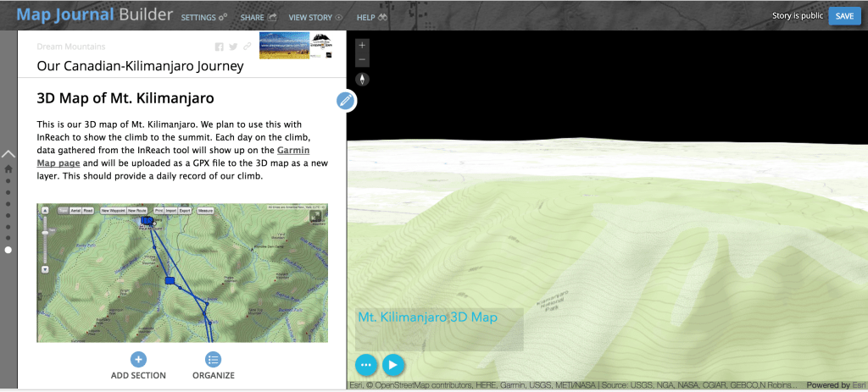
Task: Open the Settings menu
Action: [203, 17]
